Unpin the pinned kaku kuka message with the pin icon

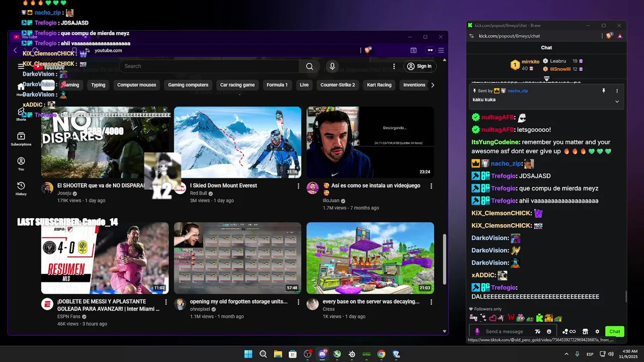coord(604,91)
